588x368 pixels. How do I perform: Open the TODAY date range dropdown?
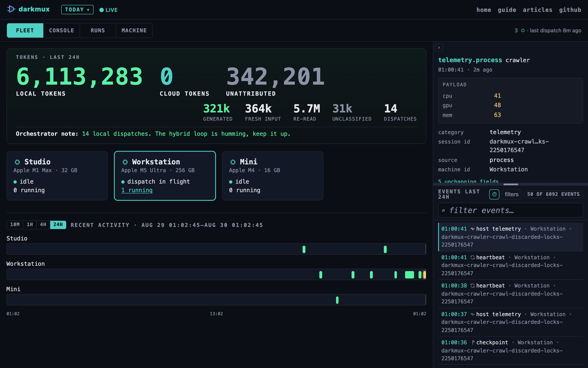point(77,10)
